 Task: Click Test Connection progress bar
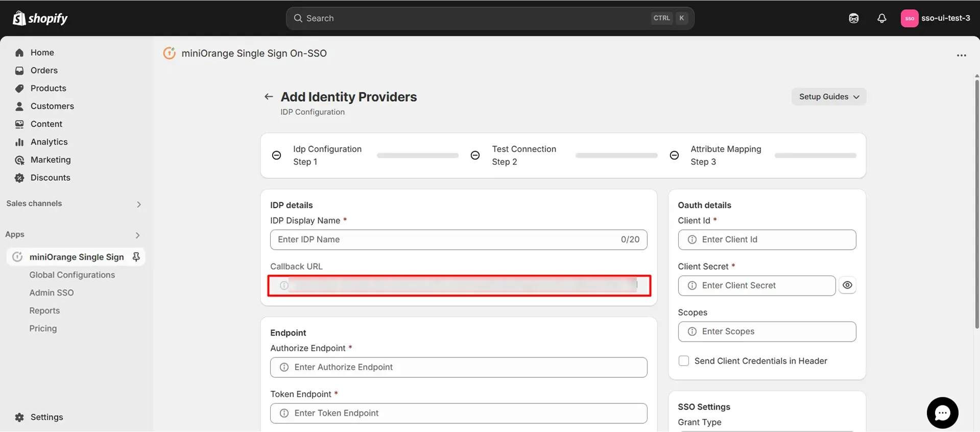[x=616, y=155]
